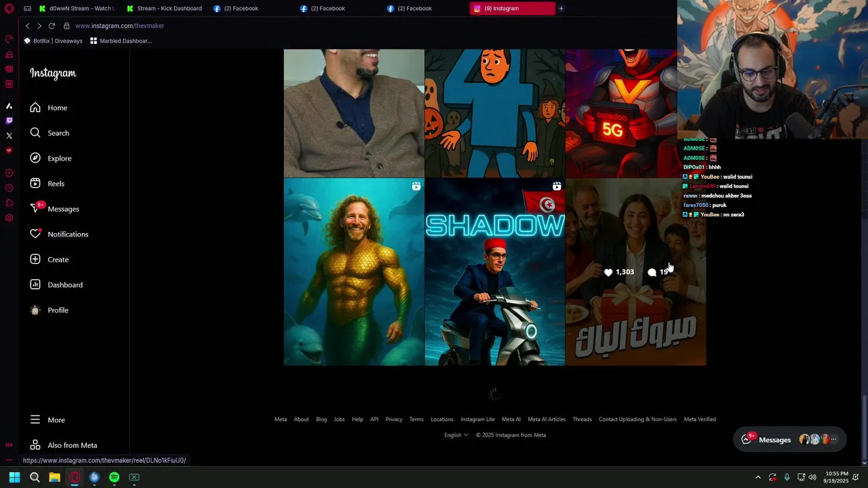Click the Meta footer link
The image size is (868, 488).
click(281, 419)
